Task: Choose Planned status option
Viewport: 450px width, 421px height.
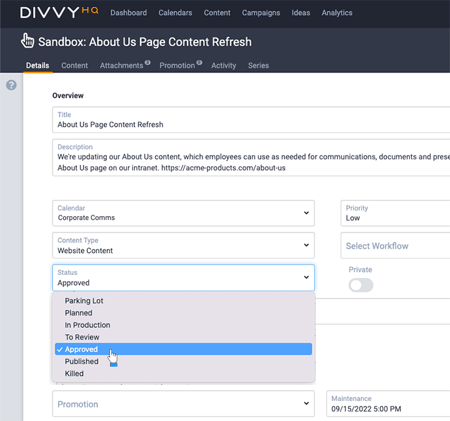Action: [183, 313]
